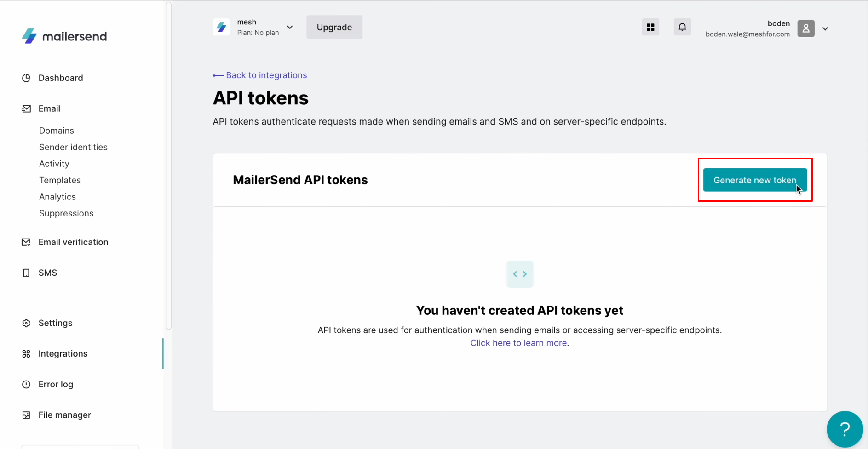Screen dimensions: 868x449
Task: Click the mailersend logo in sidebar
Action: [64, 36]
